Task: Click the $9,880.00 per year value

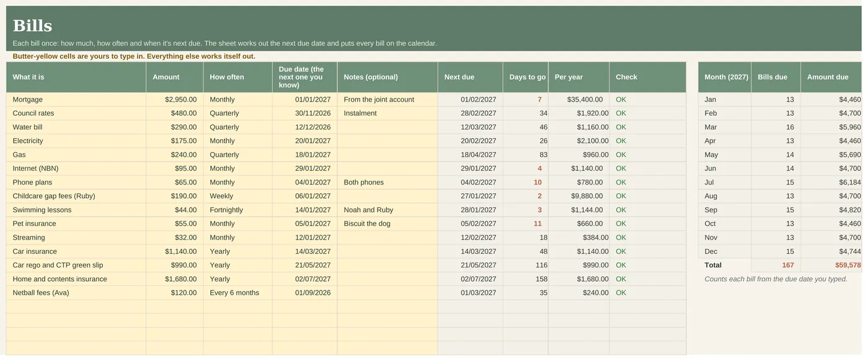Action: 578,196
